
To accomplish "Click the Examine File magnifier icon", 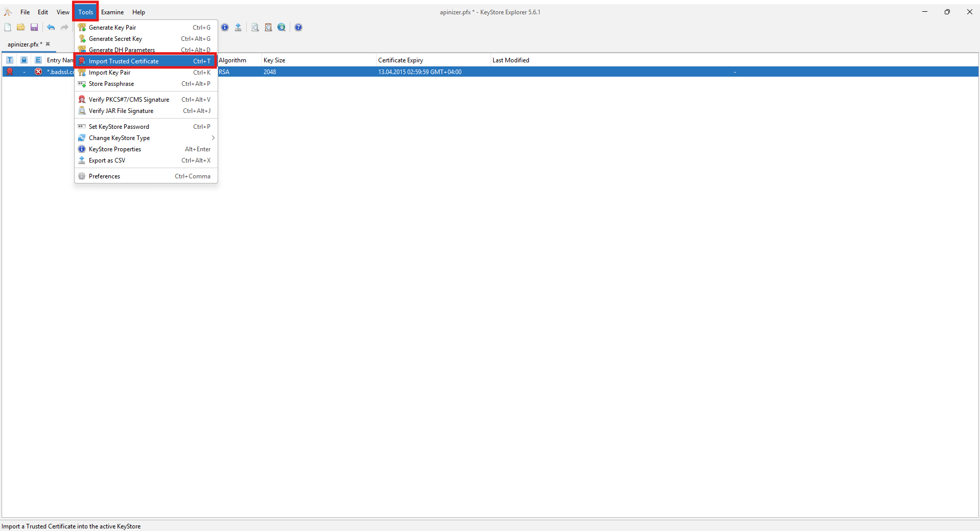I will 255,28.
